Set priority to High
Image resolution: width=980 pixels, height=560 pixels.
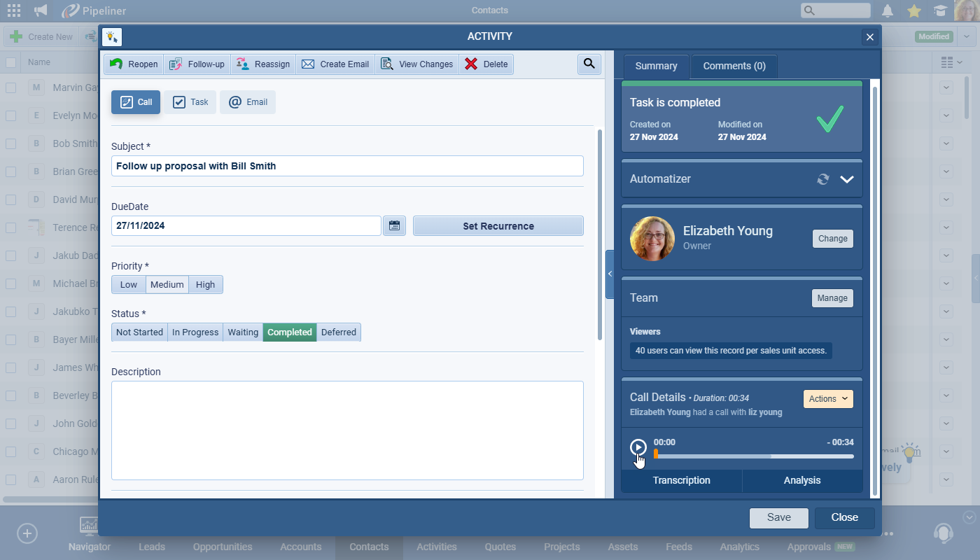[205, 285]
